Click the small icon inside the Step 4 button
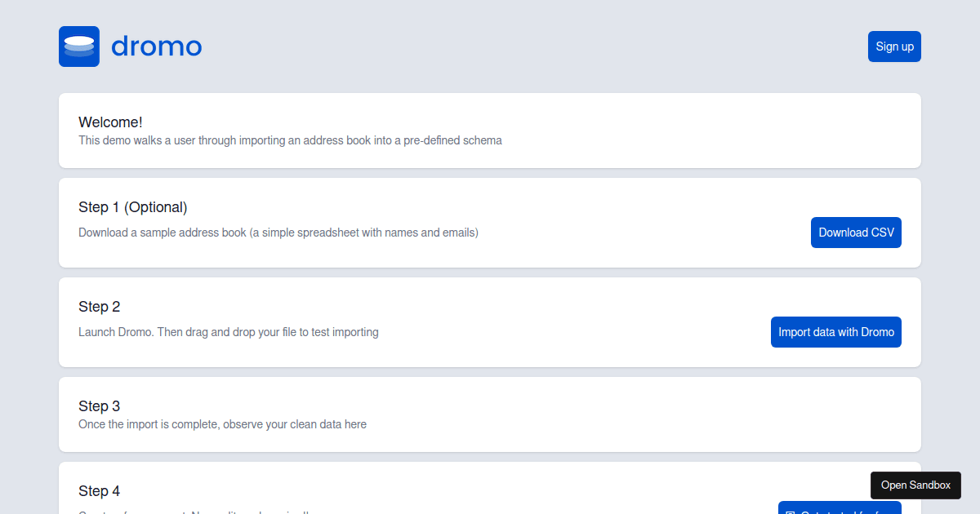980x514 pixels. click(791, 512)
